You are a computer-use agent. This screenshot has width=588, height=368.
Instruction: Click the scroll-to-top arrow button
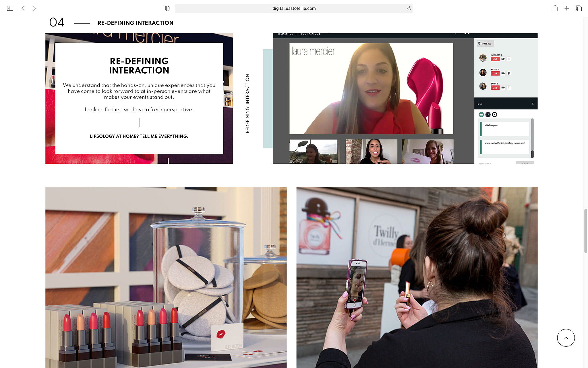tap(566, 338)
